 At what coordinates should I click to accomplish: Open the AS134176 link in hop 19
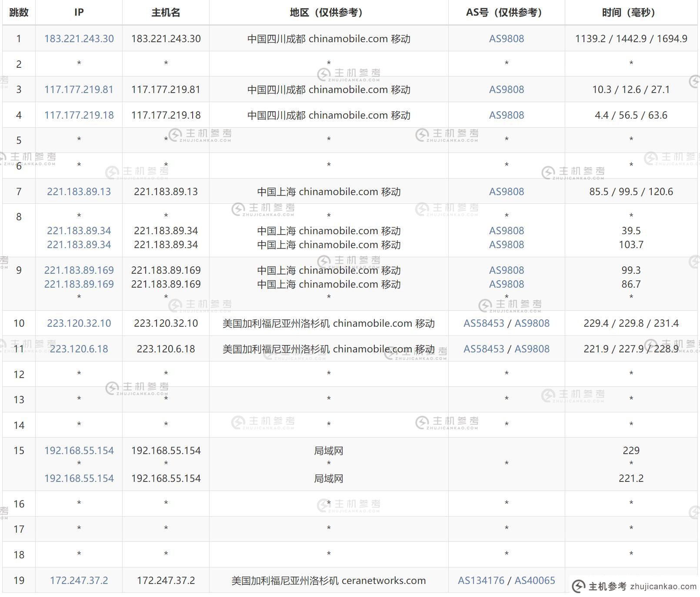point(481,580)
